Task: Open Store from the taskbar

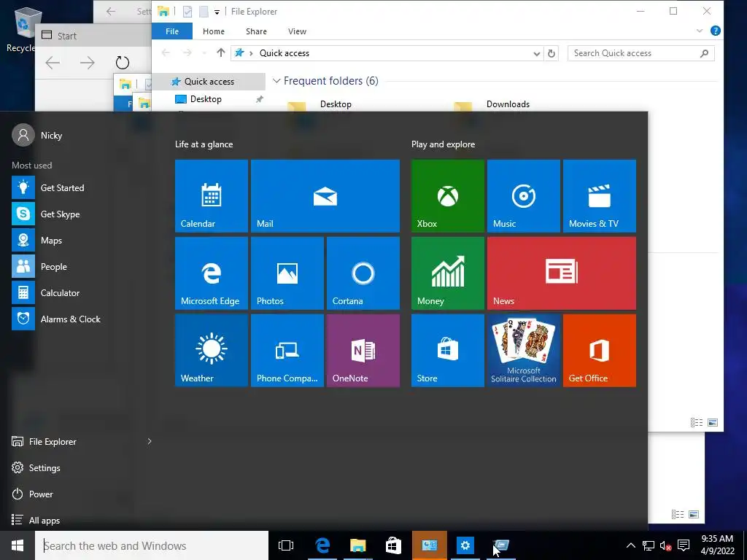Action: (x=393, y=545)
